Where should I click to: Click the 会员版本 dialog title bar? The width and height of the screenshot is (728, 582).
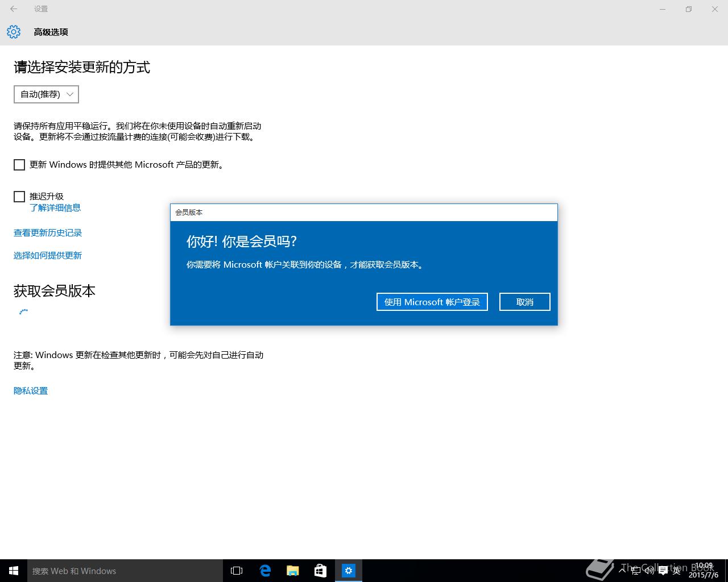tap(364, 213)
